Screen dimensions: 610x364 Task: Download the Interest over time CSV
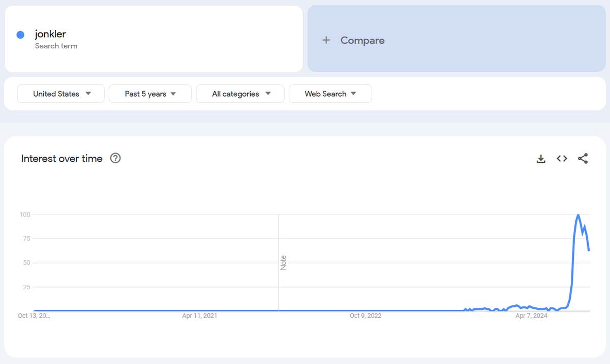click(x=541, y=159)
